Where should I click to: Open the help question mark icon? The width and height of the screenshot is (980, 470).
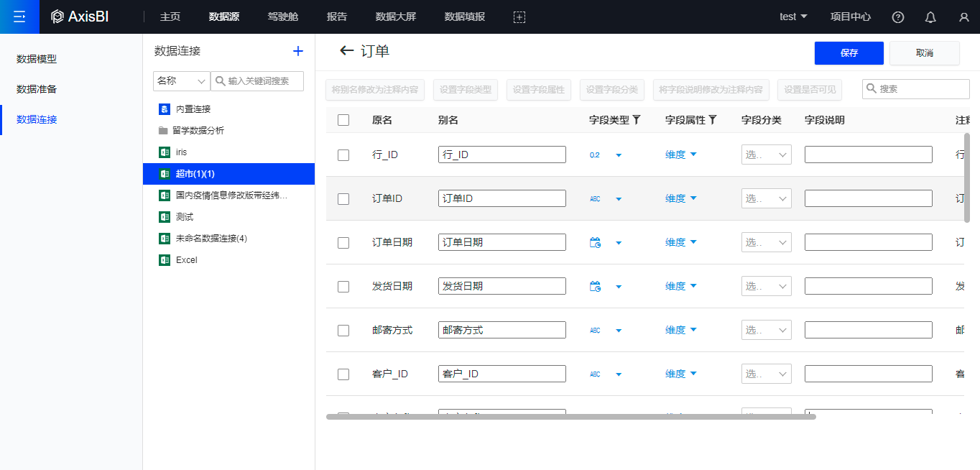tap(897, 17)
